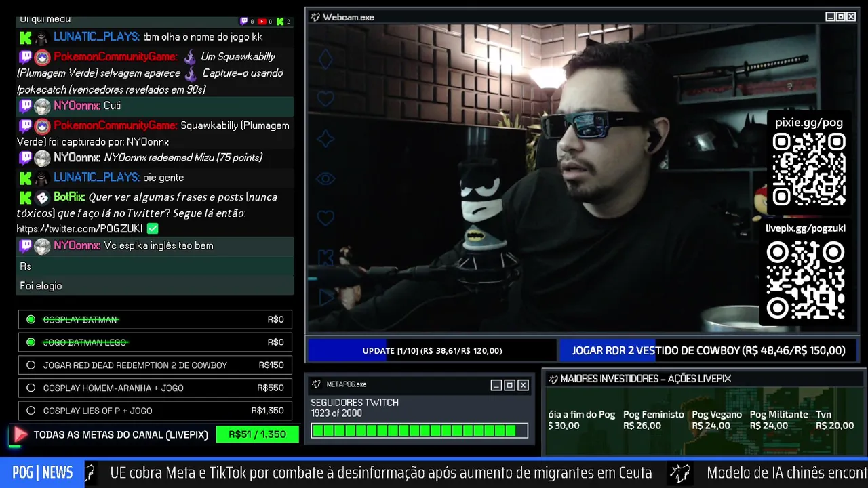Click the 'Pog Feminista' investor entry

click(x=654, y=420)
